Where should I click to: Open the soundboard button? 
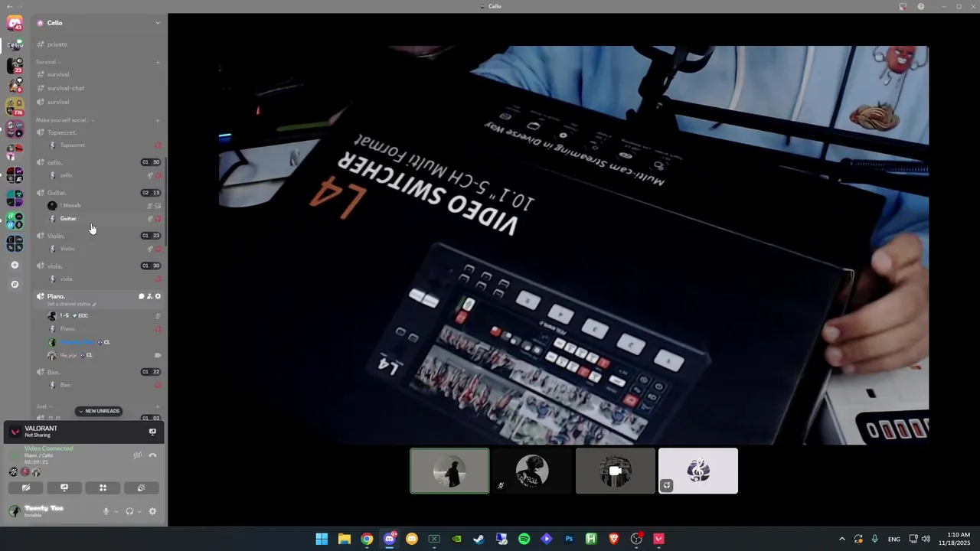pyautogui.click(x=141, y=487)
